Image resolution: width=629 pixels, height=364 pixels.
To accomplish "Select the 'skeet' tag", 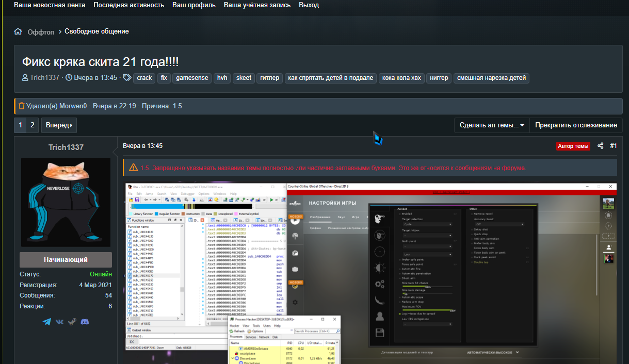I will tap(243, 78).
